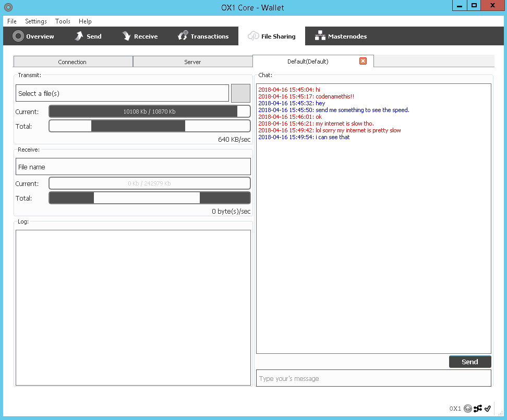Image resolution: width=507 pixels, height=420 pixels.
Task: Open the Tools menu
Action: click(x=63, y=21)
